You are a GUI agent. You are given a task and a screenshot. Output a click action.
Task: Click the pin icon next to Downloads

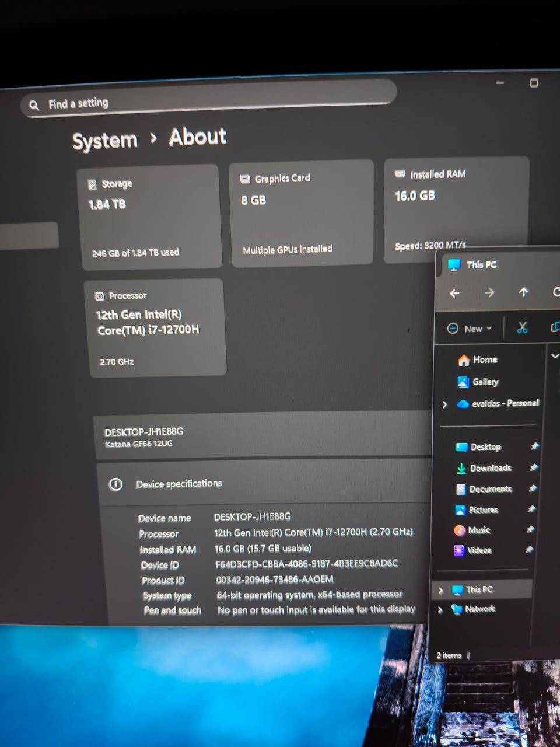(533, 467)
